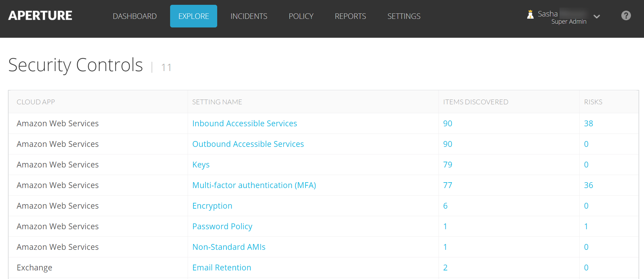Click the help question mark icon
644x279 pixels.
(626, 15)
